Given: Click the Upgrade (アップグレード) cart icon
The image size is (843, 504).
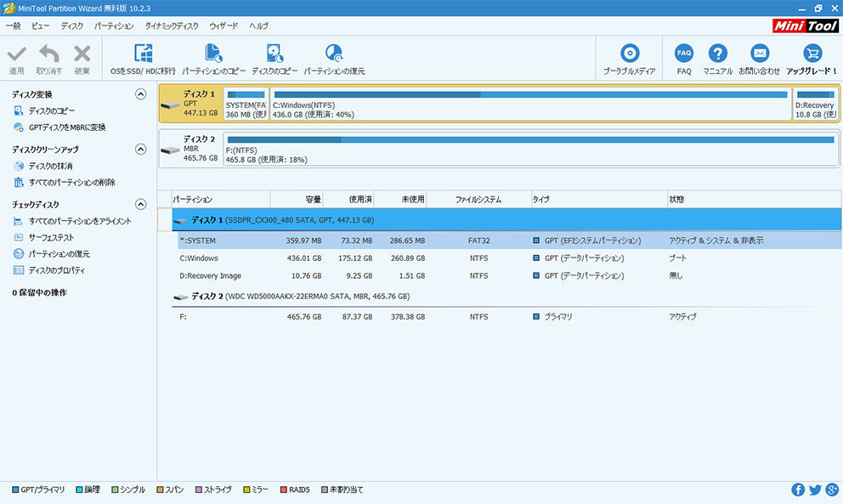Looking at the screenshot, I should click(812, 54).
